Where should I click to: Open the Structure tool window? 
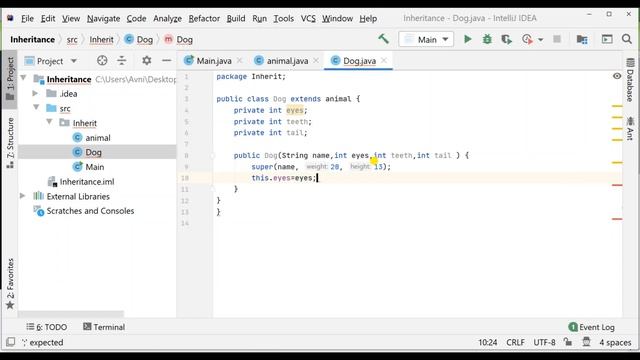point(10,142)
